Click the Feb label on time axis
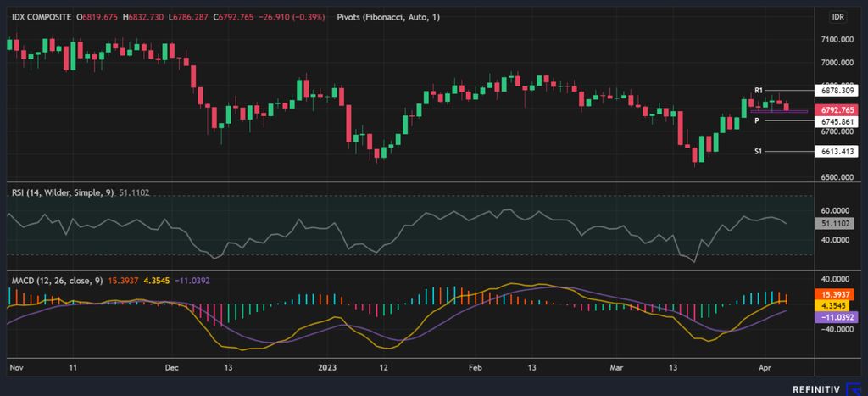The height and width of the screenshot is (396, 868). [x=476, y=368]
